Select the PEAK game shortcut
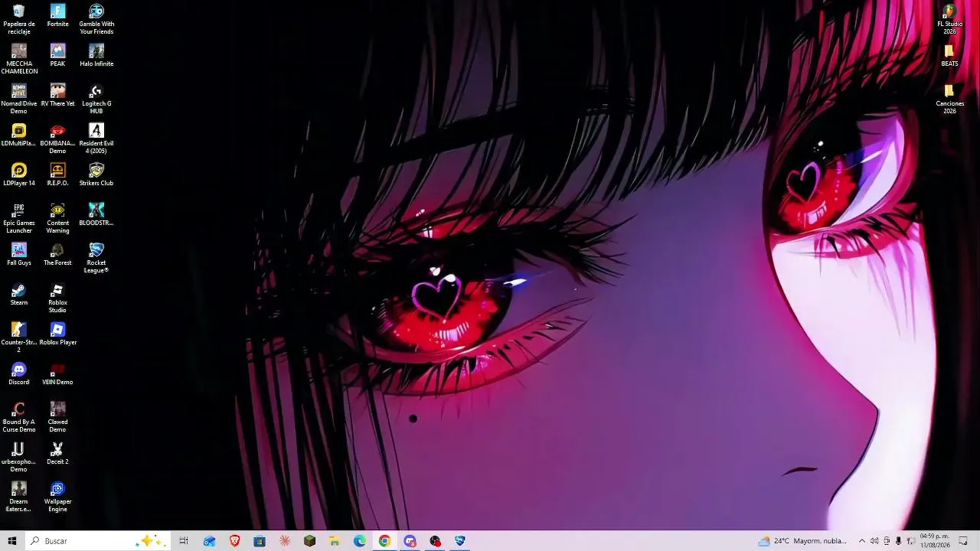This screenshot has width=980, height=551. tap(57, 55)
